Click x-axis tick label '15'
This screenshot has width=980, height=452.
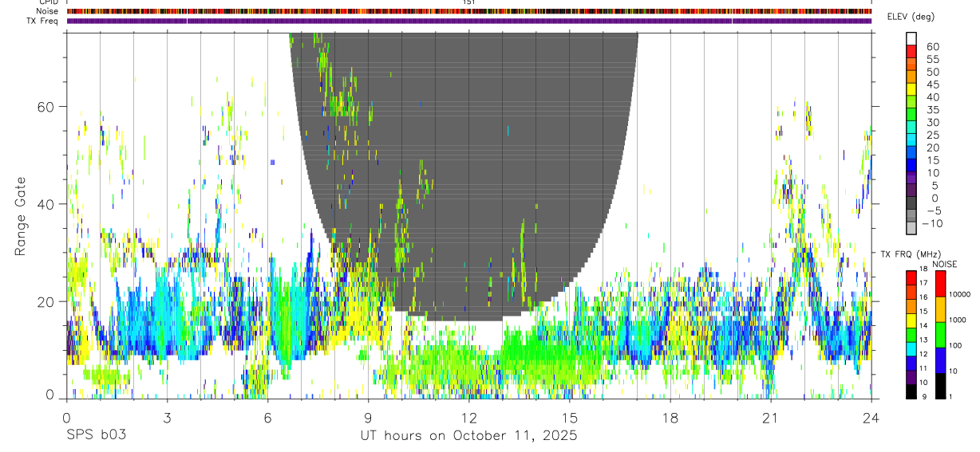pyautogui.click(x=569, y=418)
